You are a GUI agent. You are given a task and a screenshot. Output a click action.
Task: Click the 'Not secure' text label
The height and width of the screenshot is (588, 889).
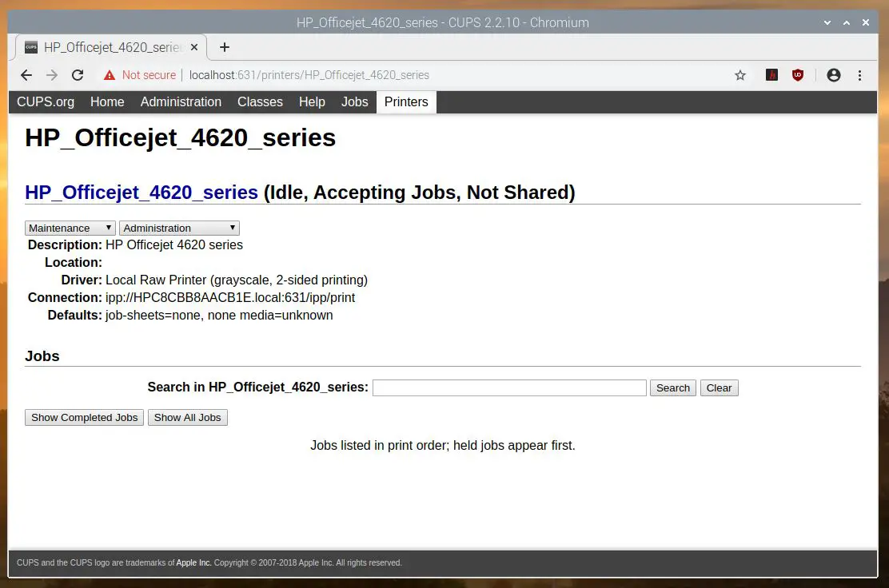pos(149,75)
